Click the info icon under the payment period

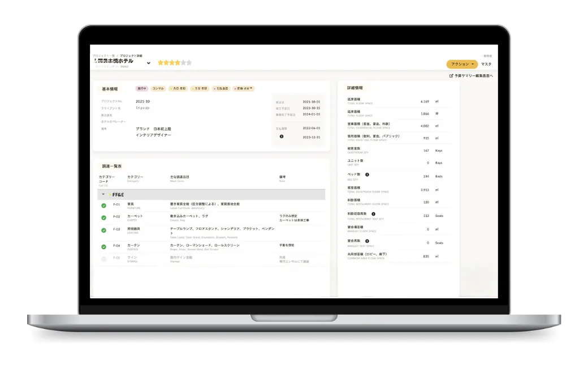click(x=282, y=136)
